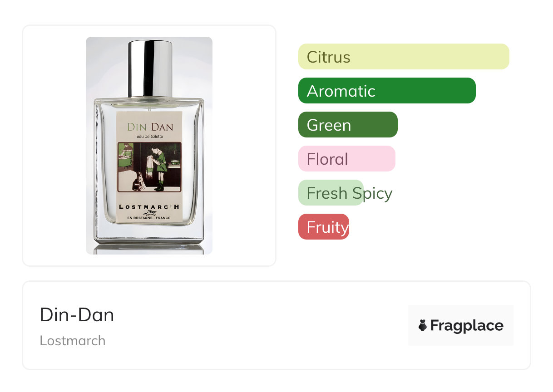Select the red Fruity accord bar
553x392 pixels.
(x=324, y=227)
